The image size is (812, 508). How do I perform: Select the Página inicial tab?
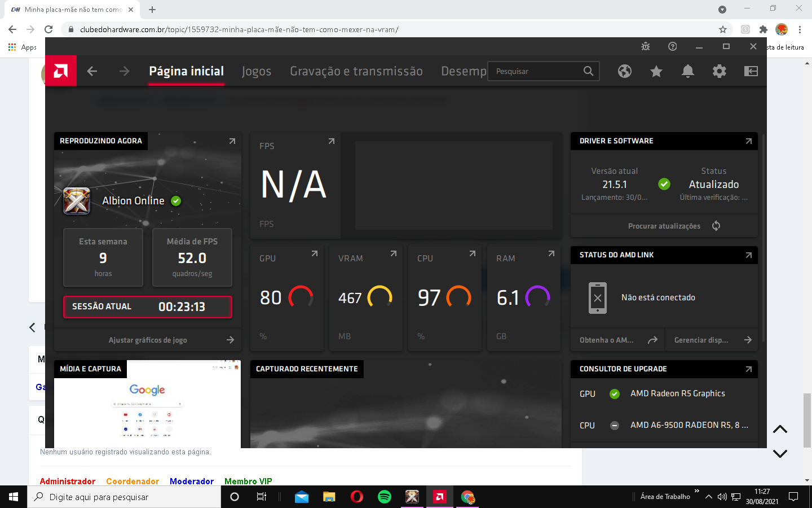tap(186, 71)
